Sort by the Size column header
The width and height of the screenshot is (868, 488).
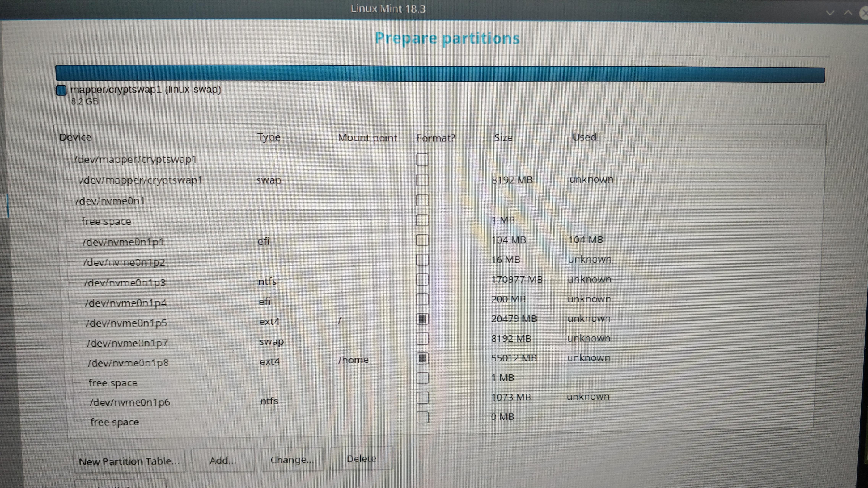tap(503, 137)
